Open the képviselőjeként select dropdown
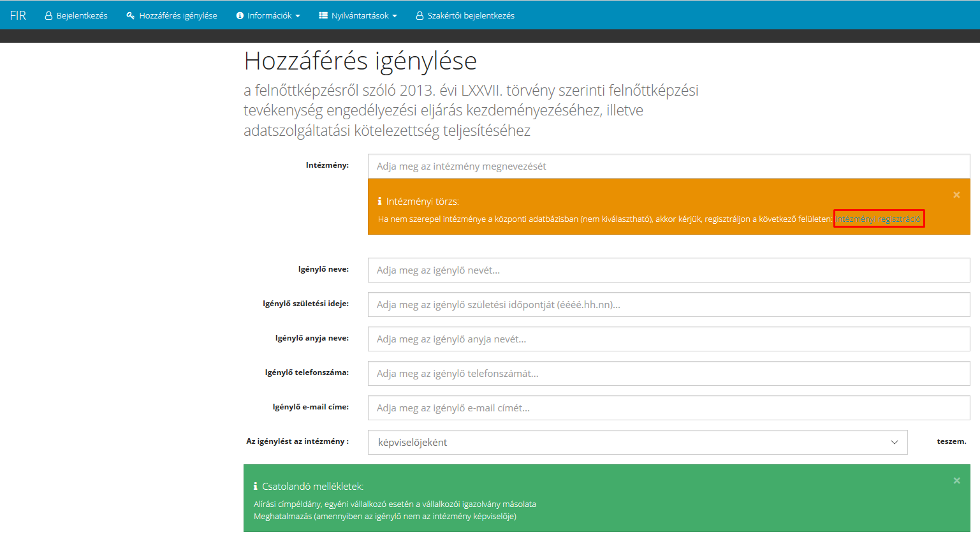This screenshot has width=980, height=537. [638, 443]
